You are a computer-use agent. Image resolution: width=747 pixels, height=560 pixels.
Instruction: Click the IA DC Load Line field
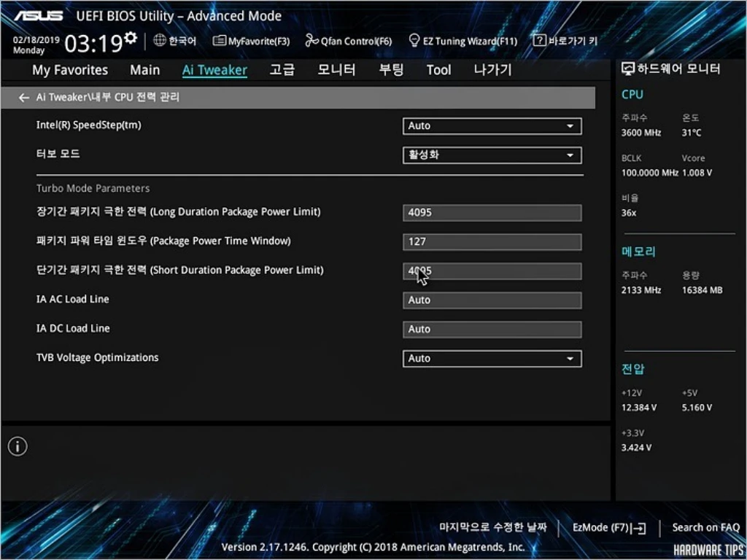[492, 330]
